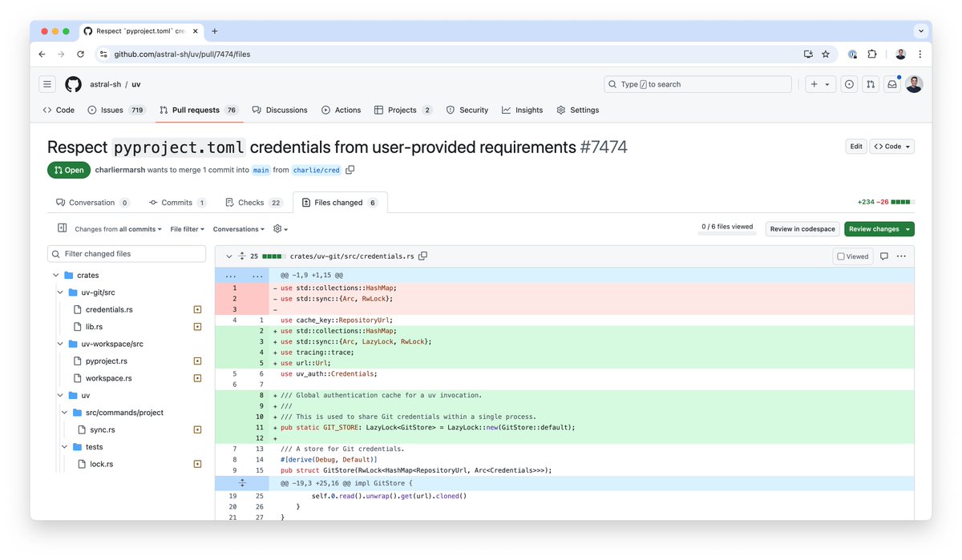Open the create new plus menu
The width and height of the screenshot is (962, 560).
pos(821,84)
